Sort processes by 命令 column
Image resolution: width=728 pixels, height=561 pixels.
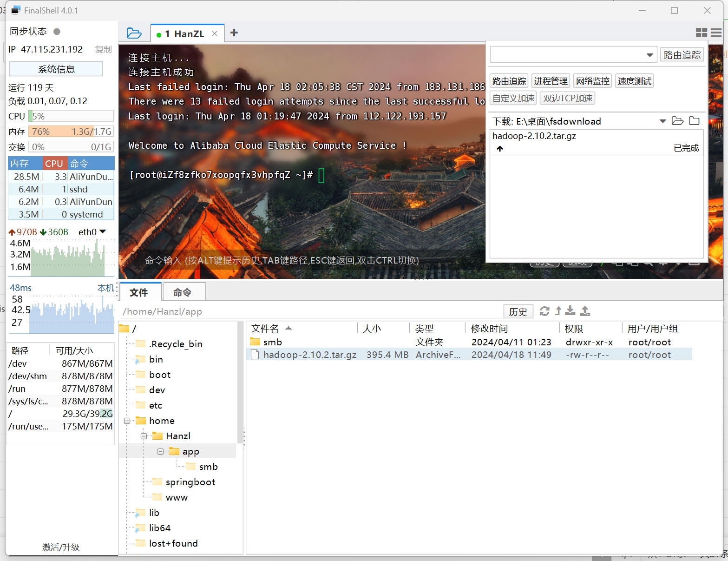click(91, 164)
